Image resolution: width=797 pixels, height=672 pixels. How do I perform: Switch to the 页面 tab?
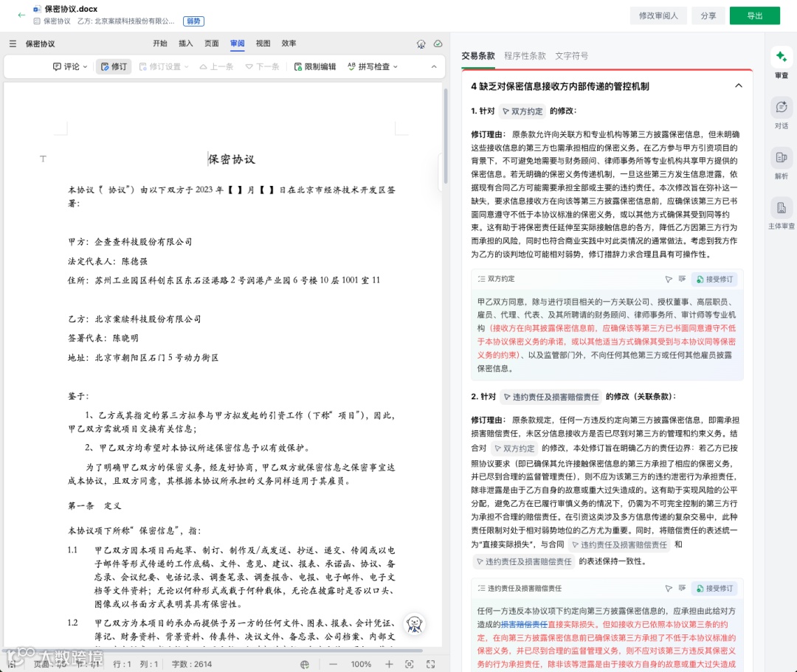pos(212,44)
